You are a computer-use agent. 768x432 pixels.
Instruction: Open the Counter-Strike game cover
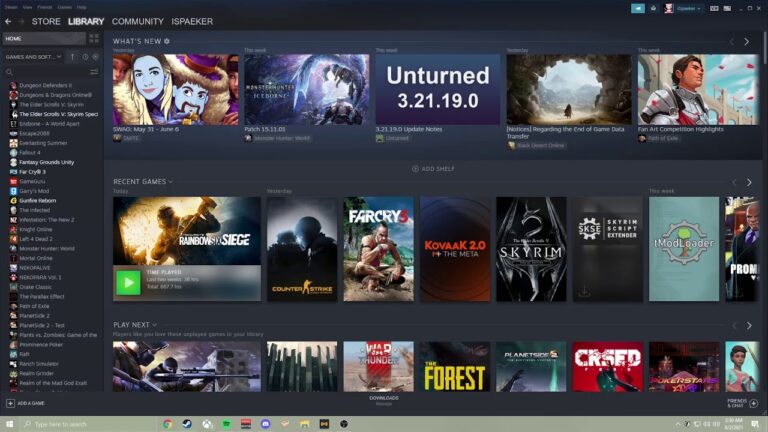(302, 249)
